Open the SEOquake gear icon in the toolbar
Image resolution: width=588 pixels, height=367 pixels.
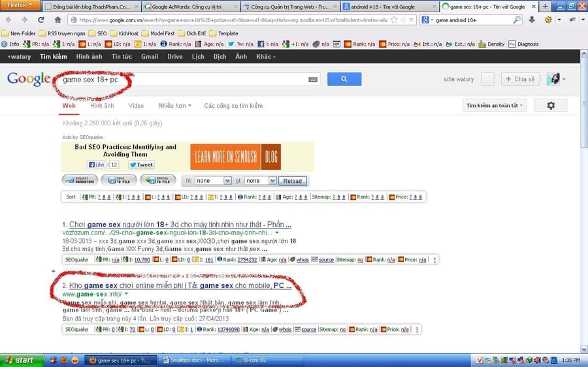[x=548, y=20]
